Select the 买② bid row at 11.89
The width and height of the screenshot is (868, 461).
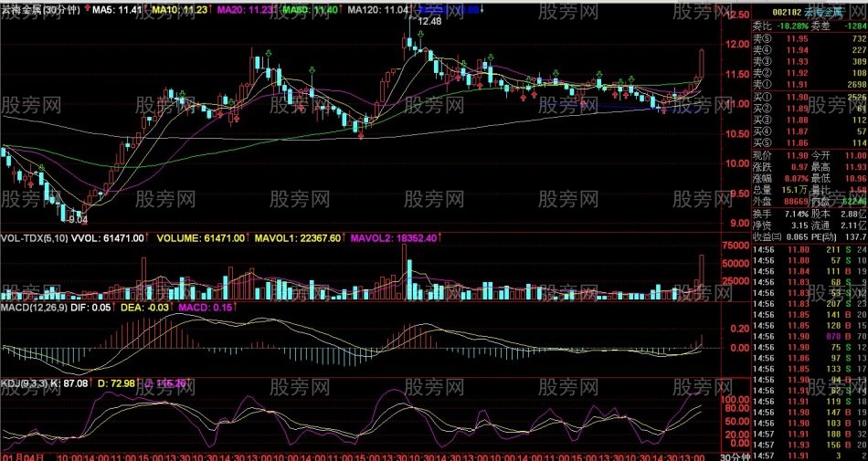click(x=810, y=109)
